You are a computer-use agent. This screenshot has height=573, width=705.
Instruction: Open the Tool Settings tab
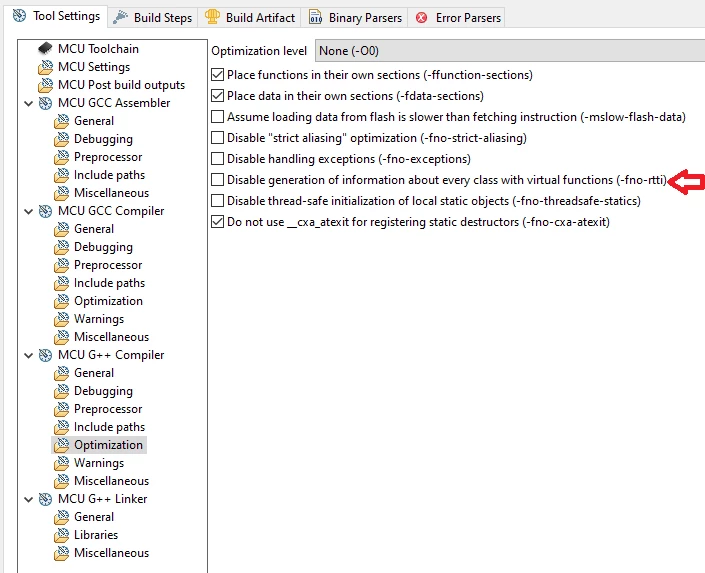[x=56, y=16]
